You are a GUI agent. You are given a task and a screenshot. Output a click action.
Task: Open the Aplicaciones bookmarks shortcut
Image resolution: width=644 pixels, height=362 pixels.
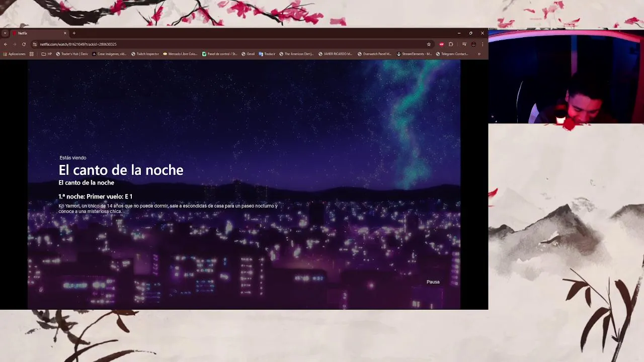coord(14,54)
